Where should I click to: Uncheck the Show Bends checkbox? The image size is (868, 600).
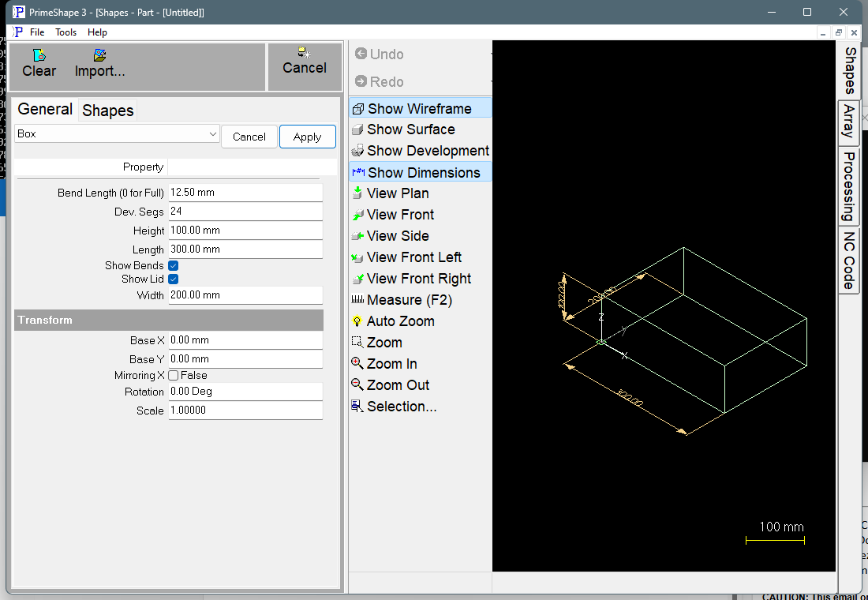click(174, 266)
